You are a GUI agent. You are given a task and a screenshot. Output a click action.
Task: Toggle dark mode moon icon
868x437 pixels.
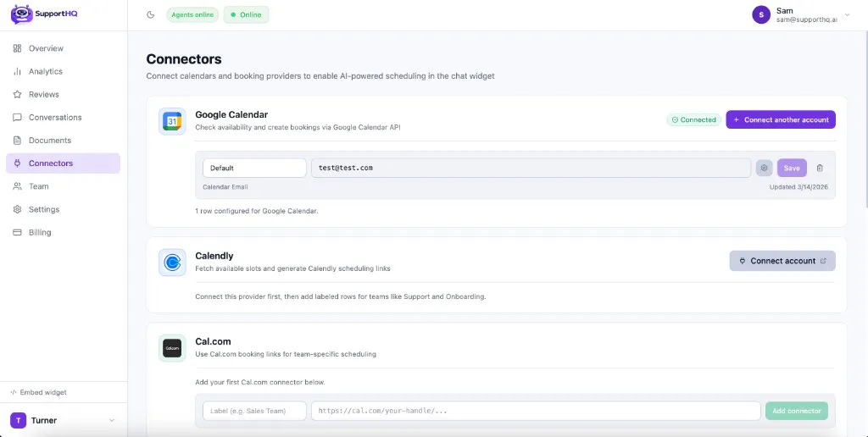(x=150, y=15)
